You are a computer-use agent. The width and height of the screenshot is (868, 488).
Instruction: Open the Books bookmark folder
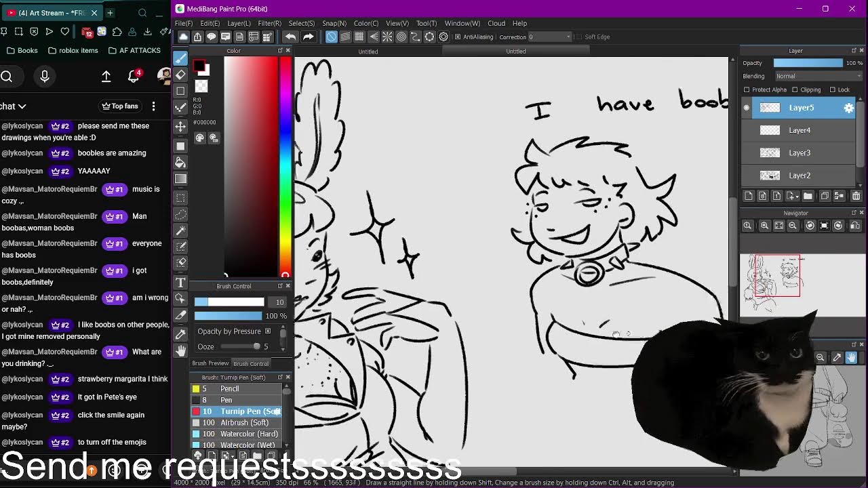click(x=22, y=50)
